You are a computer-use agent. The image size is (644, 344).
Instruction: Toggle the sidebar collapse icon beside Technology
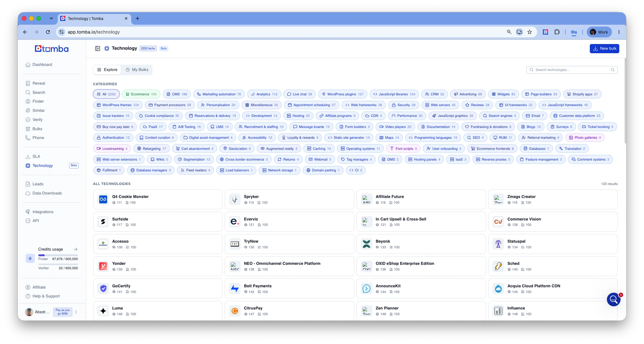(x=98, y=48)
